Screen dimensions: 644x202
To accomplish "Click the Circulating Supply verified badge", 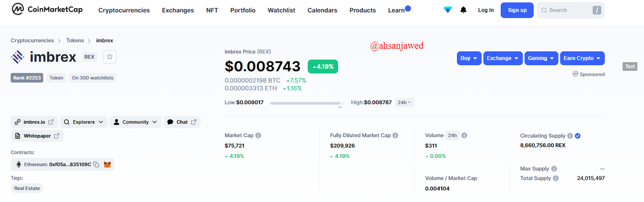I will tap(578, 136).
